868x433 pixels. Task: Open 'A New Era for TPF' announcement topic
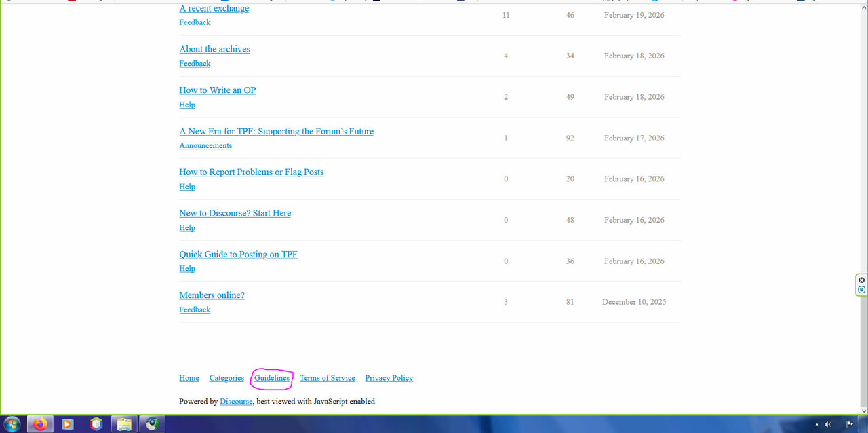click(x=276, y=131)
